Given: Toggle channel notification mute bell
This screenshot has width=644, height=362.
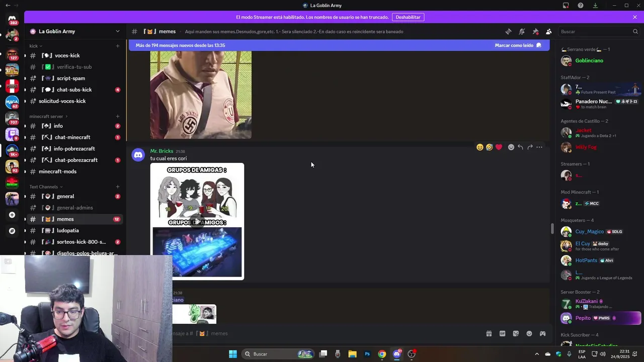Looking at the screenshot, I should pyautogui.click(x=522, y=31).
